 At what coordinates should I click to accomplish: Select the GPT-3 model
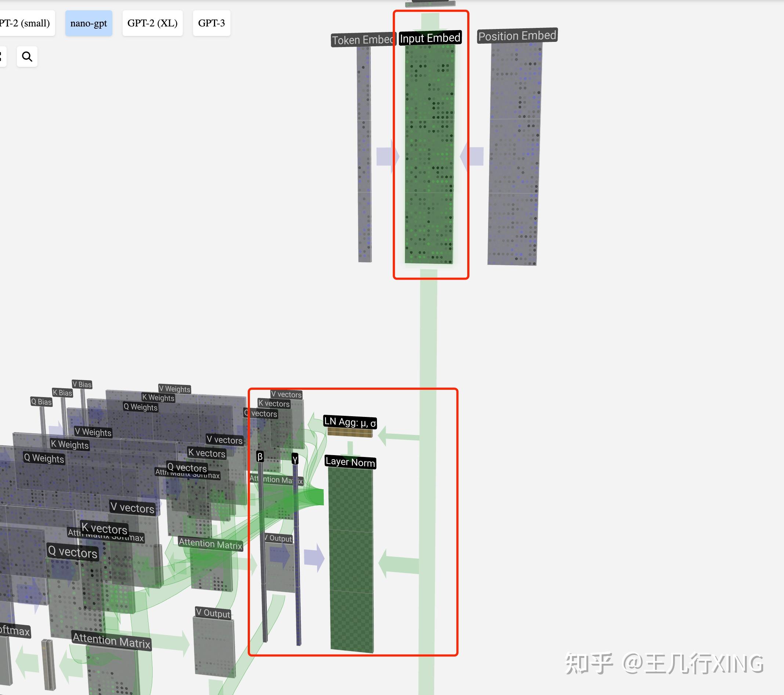click(x=211, y=23)
